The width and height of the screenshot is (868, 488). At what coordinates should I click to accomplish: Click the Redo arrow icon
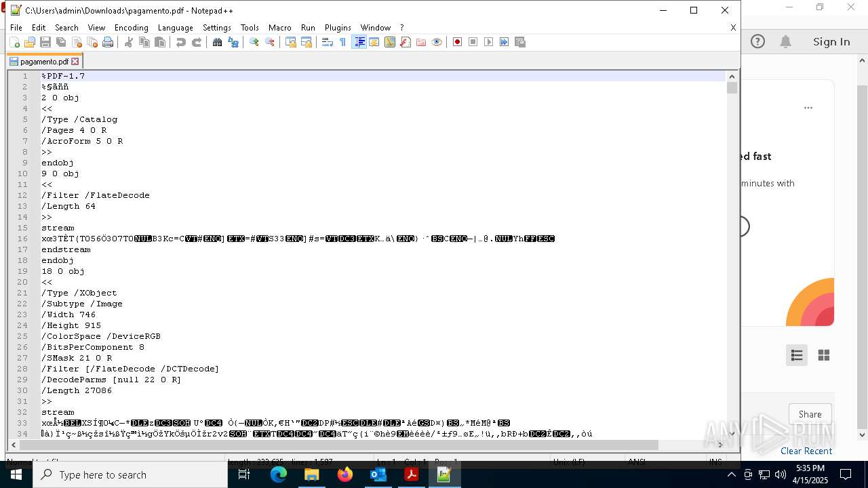[197, 42]
